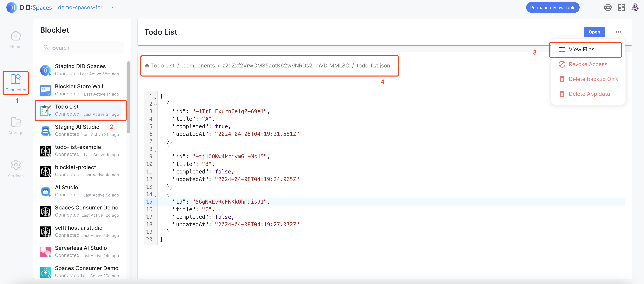Viewport: 644px width, 284px height.
Task: Click the user avatar icon
Action: pyautogui.click(x=635, y=7)
